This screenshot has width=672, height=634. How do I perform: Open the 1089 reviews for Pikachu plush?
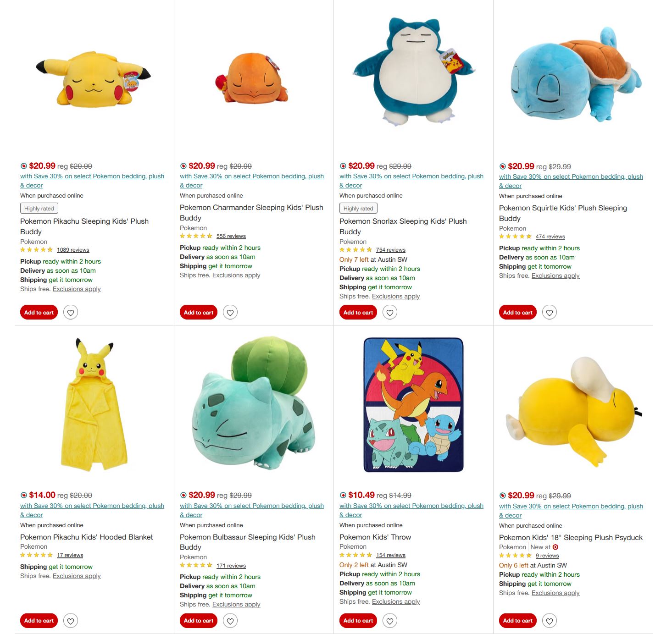point(73,250)
